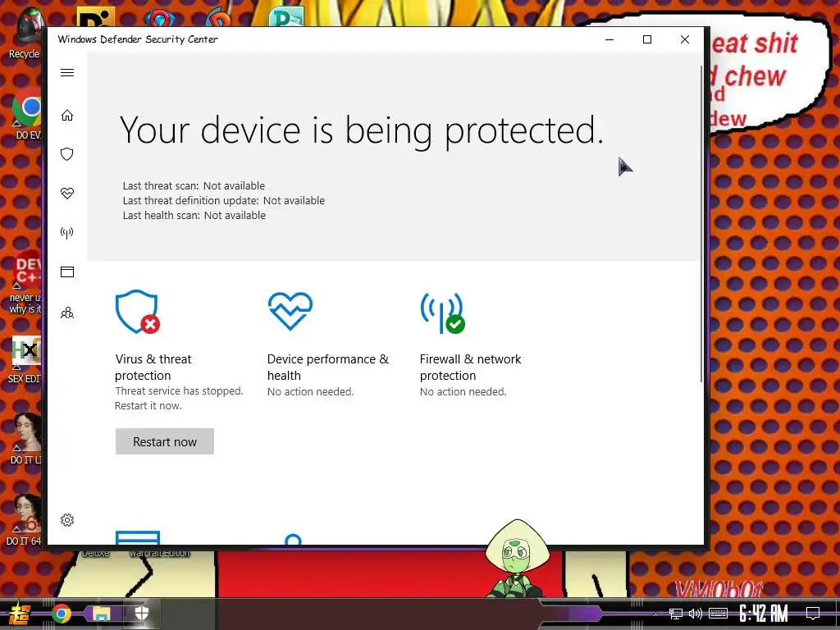Open Family options sidebar icon
The width and height of the screenshot is (840, 630).
click(67, 313)
